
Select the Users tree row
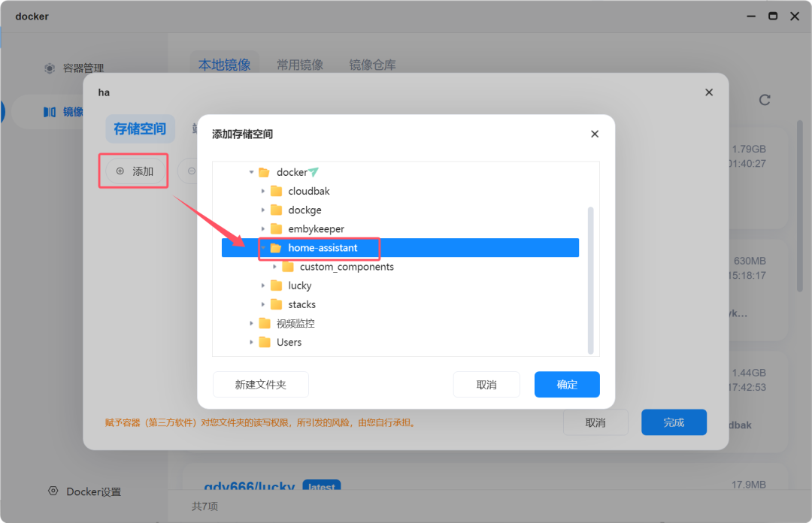(x=400, y=343)
